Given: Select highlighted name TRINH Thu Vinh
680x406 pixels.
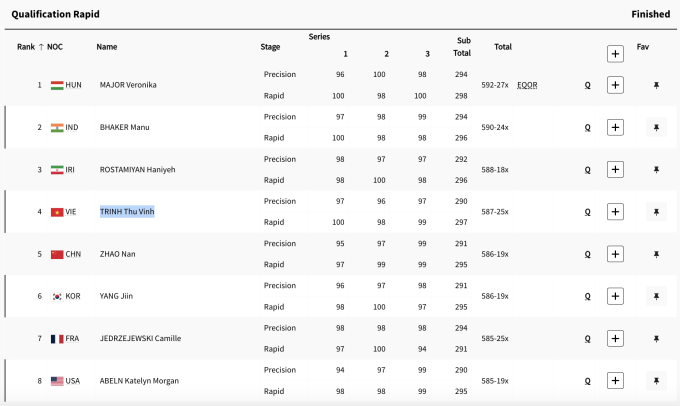Looking at the screenshot, I should (x=127, y=212).
